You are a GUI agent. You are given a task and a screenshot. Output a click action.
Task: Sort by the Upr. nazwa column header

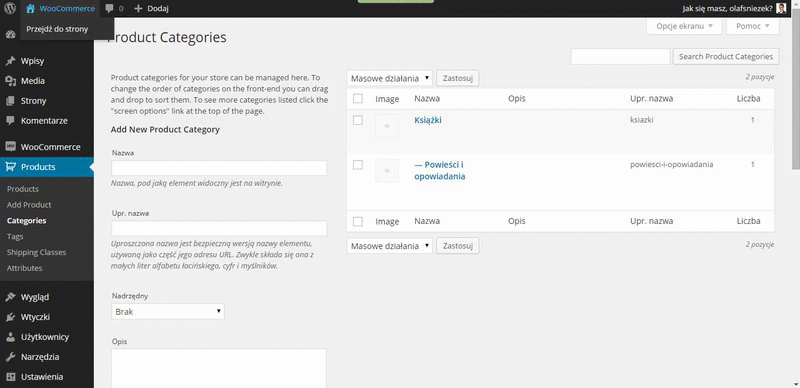pos(652,99)
